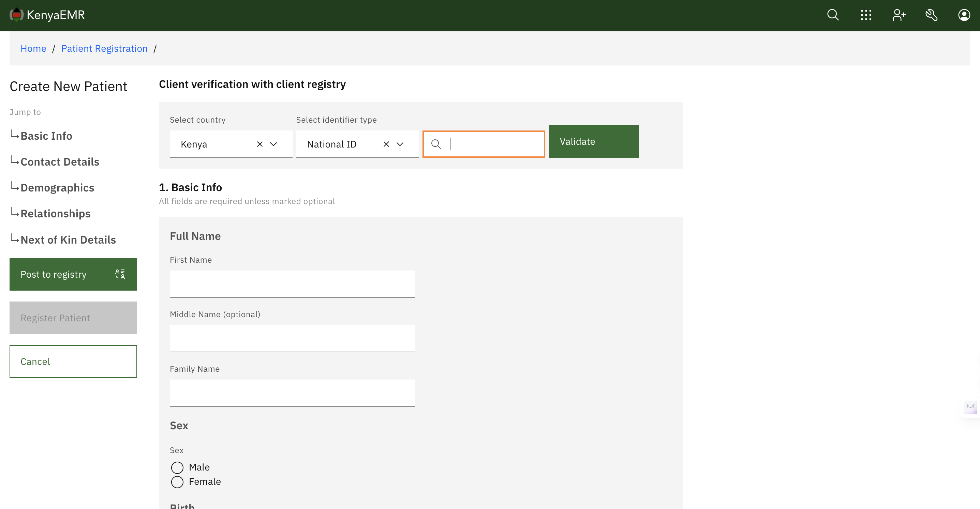The width and height of the screenshot is (980, 509).
Task: Cancel the new patient creation
Action: [73, 361]
